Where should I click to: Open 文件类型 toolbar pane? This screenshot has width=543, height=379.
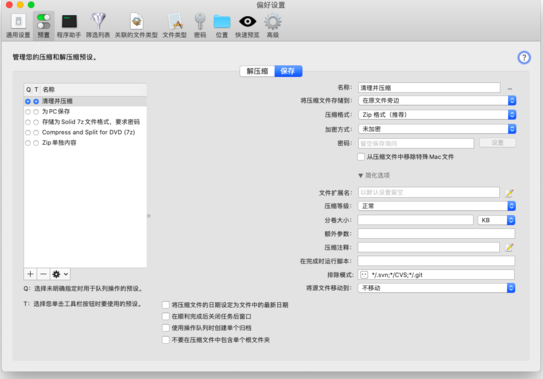pos(175,26)
